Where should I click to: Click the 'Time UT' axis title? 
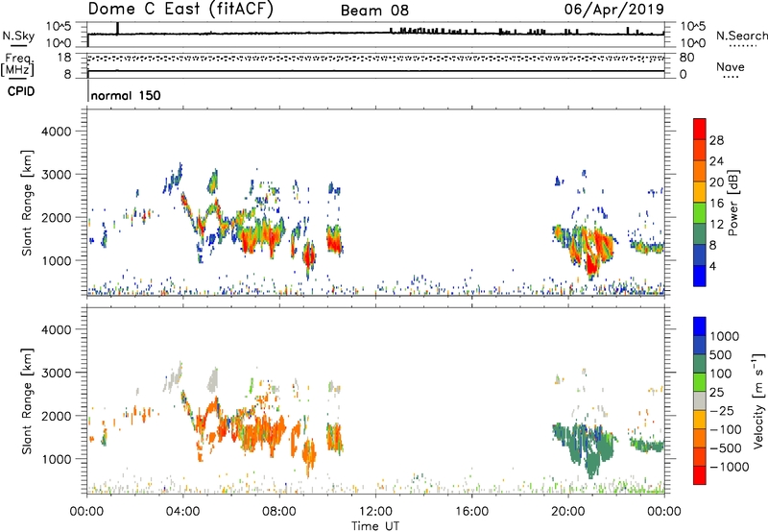point(375,525)
